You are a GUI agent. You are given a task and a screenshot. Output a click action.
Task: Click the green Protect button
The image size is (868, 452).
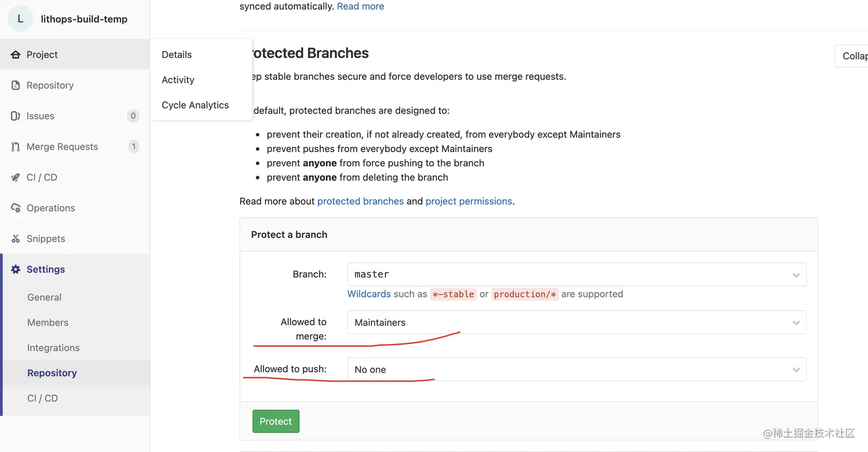pyautogui.click(x=276, y=421)
